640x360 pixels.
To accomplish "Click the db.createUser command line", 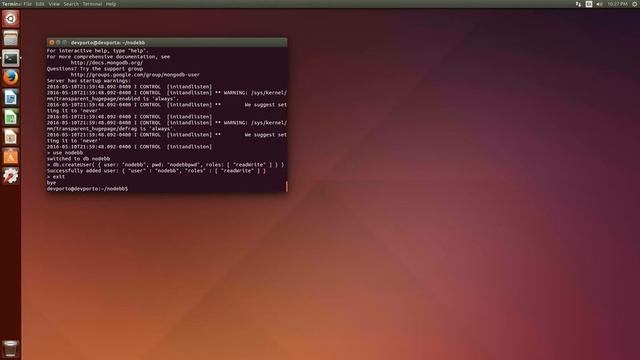I will 165,165.
